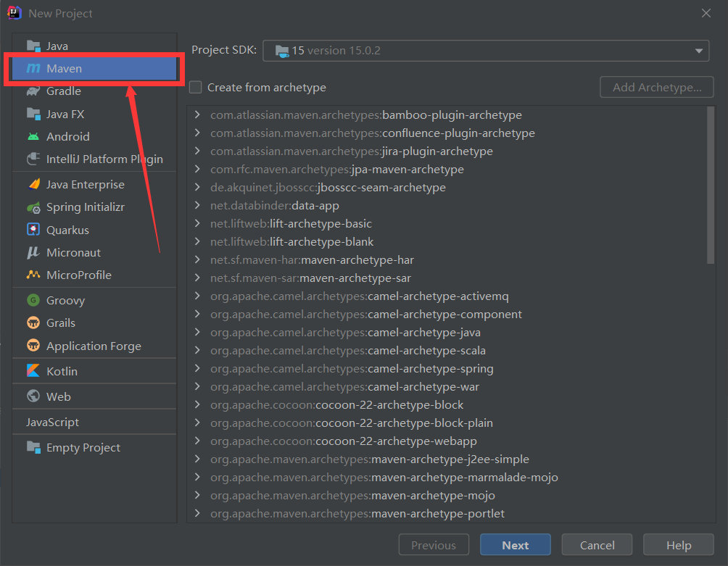Enable Create from archetype checkbox
Viewport: 728px width, 566px height.
[196, 87]
